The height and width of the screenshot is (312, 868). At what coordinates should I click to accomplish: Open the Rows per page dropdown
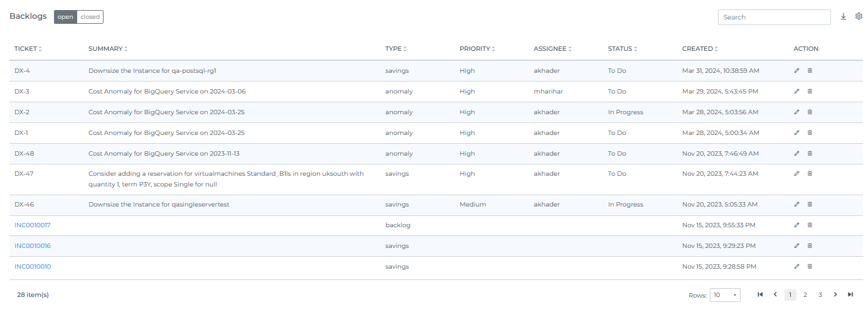726,295
